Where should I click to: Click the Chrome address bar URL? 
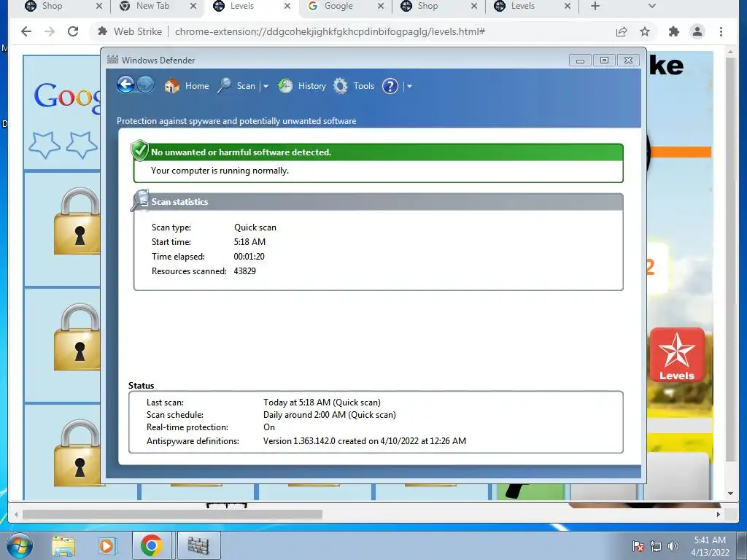click(330, 31)
